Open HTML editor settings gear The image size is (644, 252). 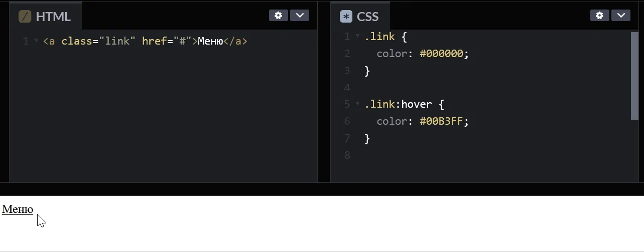tap(278, 16)
